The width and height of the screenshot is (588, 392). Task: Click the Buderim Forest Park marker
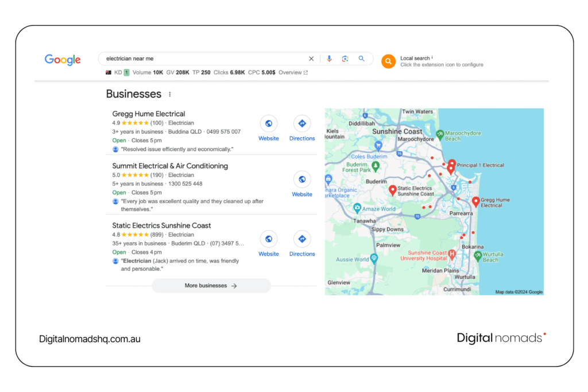(376, 165)
